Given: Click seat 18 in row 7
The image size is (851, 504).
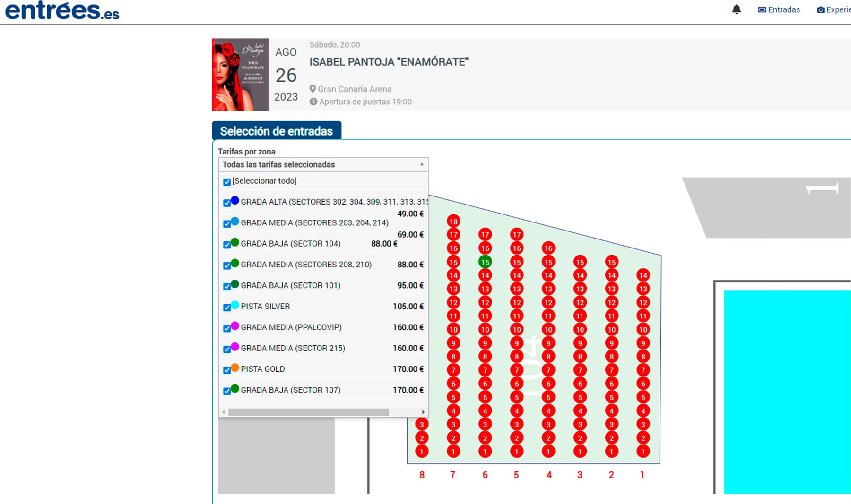Looking at the screenshot, I should tap(453, 221).
